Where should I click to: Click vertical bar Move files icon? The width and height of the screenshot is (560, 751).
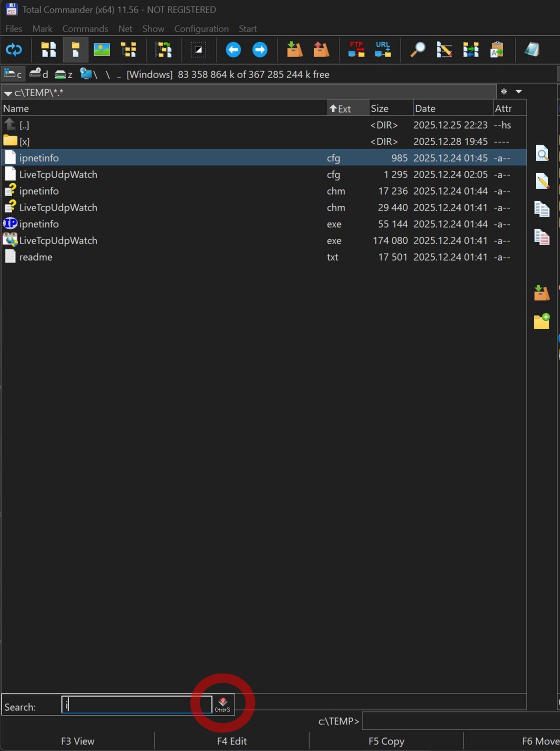click(542, 237)
